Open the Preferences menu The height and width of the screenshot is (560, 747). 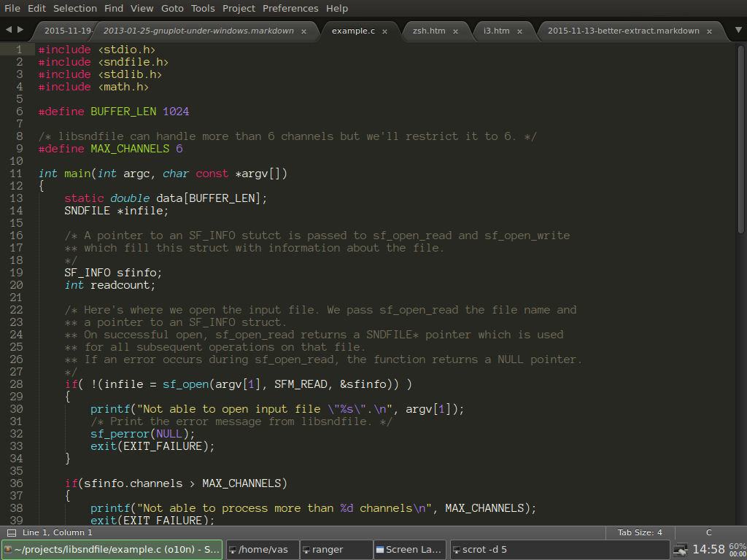coord(290,8)
